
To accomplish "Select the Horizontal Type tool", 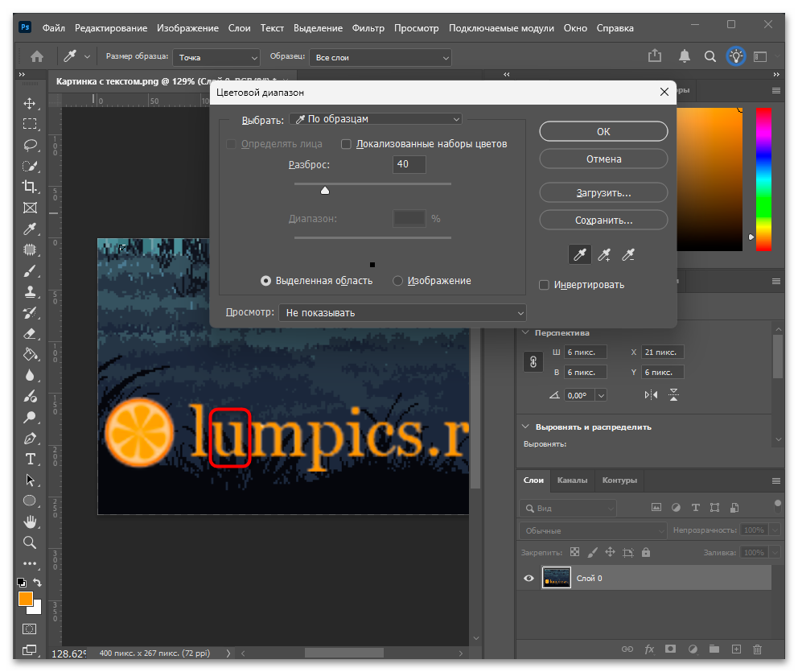I will [30, 459].
